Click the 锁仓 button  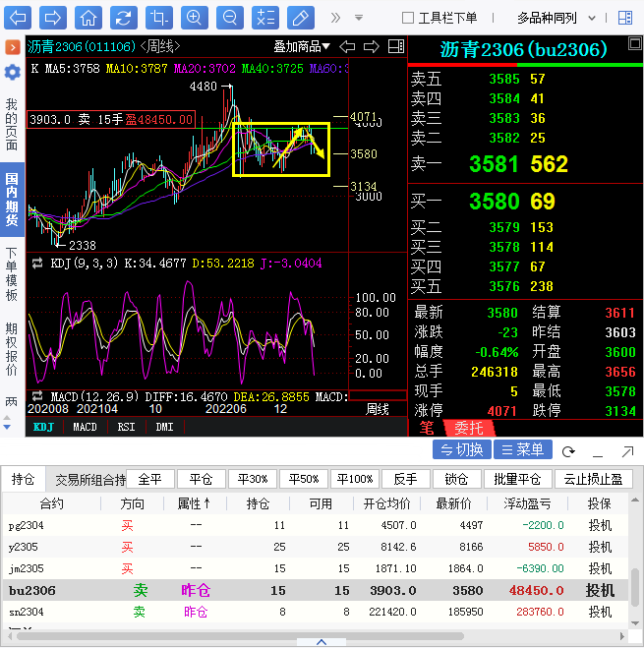click(457, 479)
